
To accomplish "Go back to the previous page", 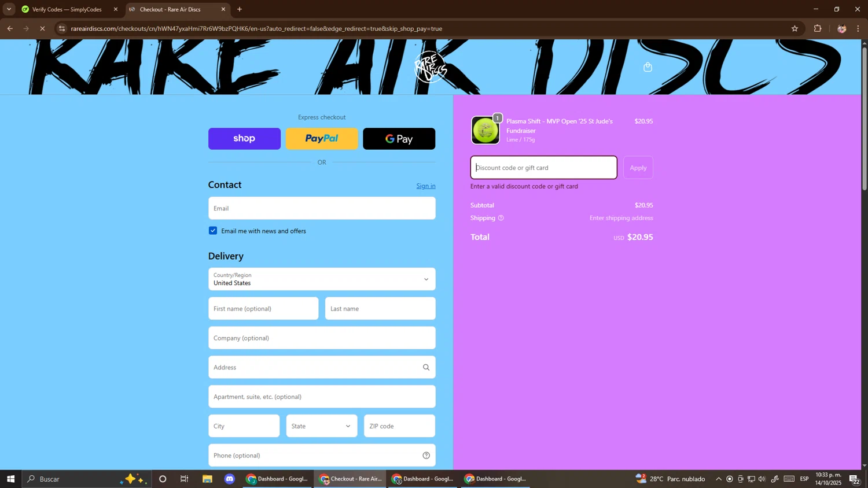I will (x=10, y=28).
